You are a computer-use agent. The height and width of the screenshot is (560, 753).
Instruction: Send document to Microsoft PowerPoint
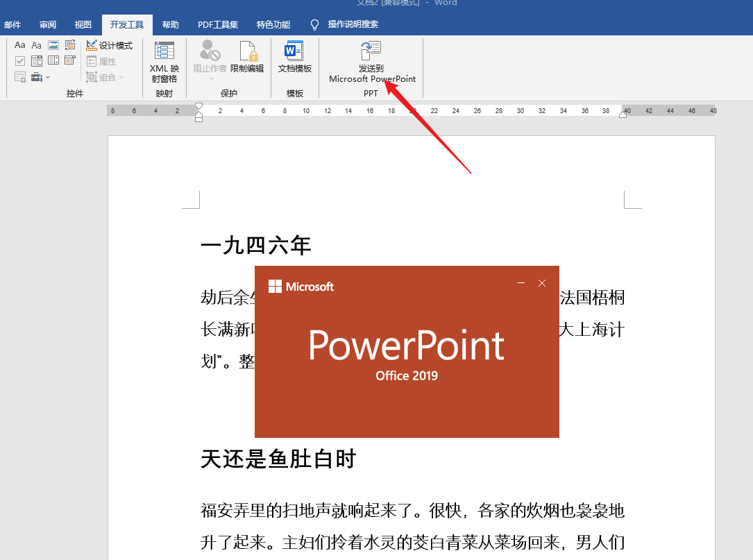372,62
